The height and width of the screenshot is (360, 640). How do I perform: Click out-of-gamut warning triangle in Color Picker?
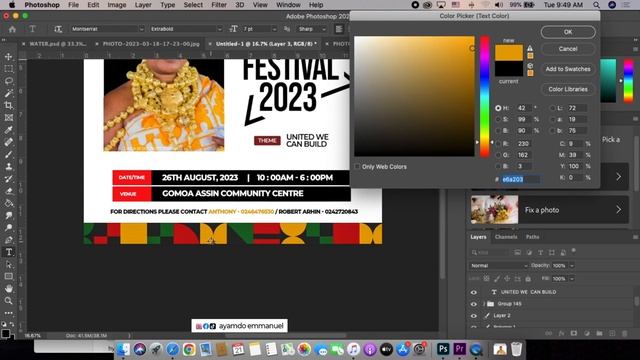pos(530,48)
